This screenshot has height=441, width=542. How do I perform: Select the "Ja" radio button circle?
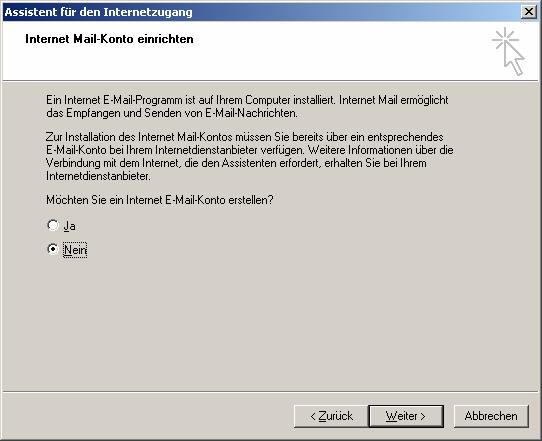pos(53,225)
